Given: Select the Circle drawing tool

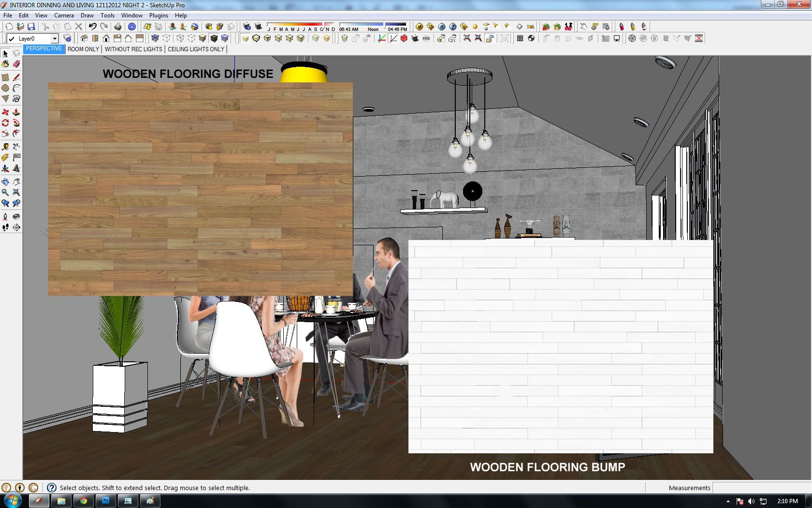Looking at the screenshot, I should click(5, 88).
